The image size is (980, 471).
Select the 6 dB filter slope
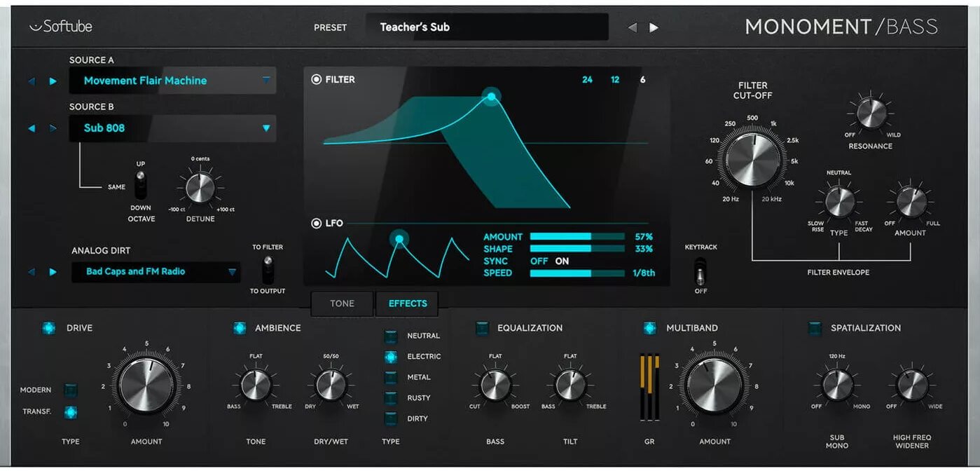tap(642, 80)
